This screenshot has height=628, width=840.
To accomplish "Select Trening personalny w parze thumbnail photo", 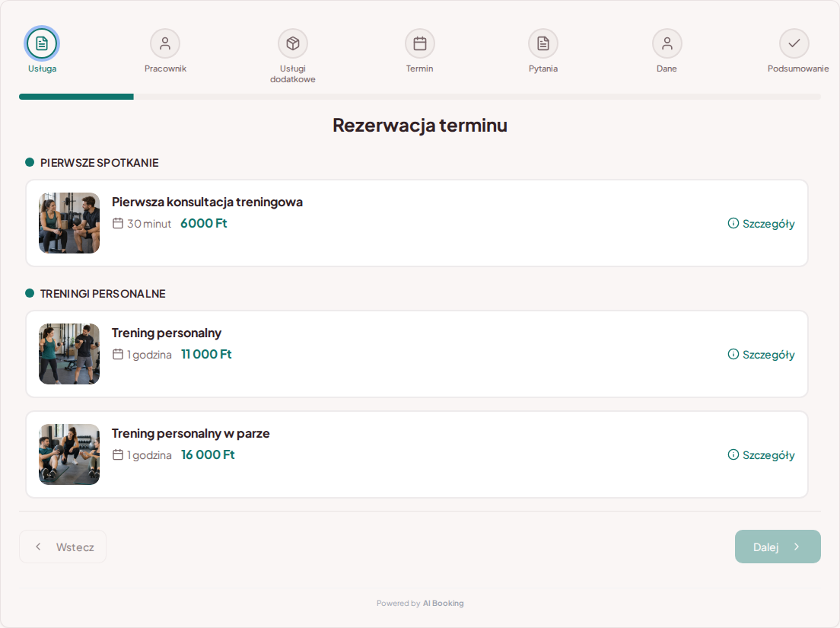I will [x=69, y=454].
